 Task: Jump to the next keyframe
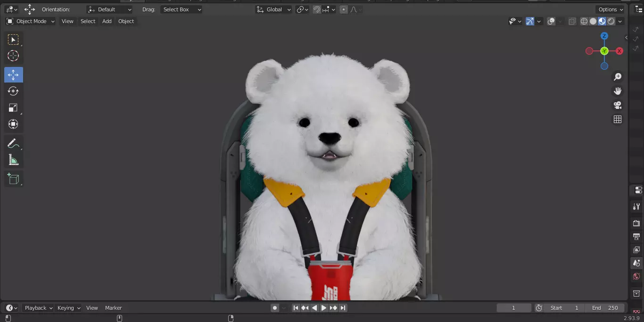coord(333,308)
